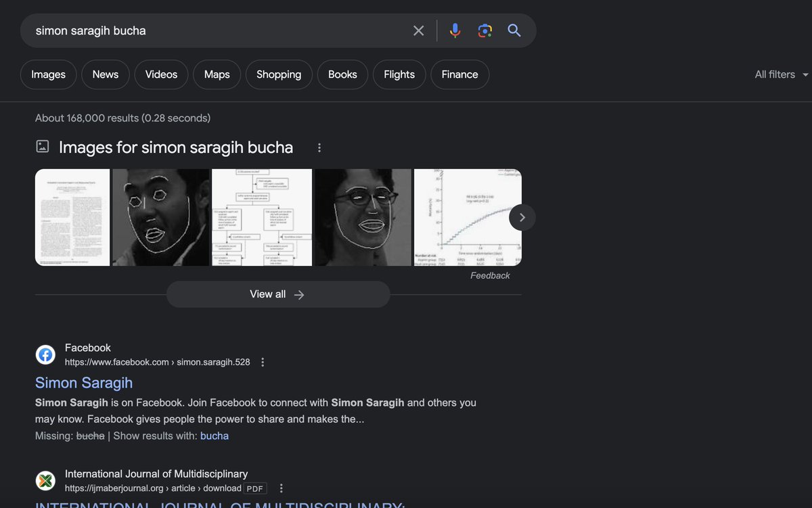Click the Facebook favicon logo
Viewport: 812px width, 508px height.
(45, 354)
